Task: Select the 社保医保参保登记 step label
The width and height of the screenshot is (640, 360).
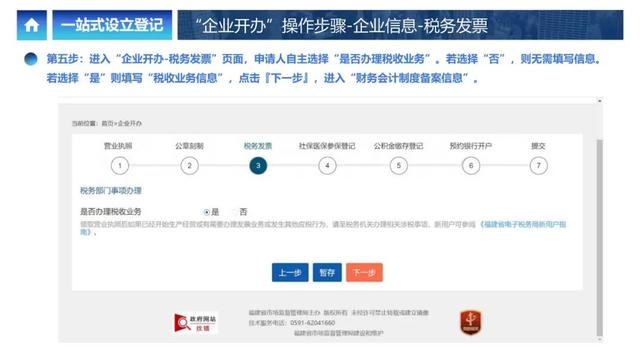Action: click(x=327, y=146)
